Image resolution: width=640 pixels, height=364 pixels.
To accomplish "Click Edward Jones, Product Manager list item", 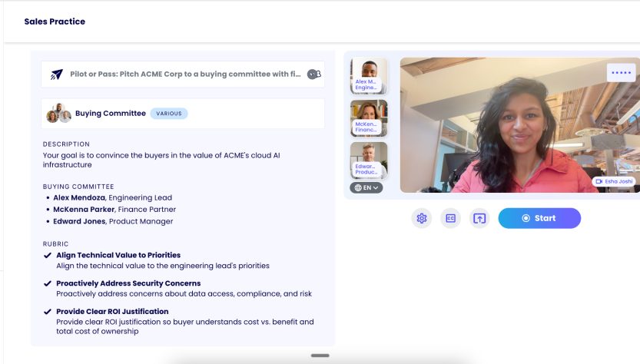I will [113, 221].
